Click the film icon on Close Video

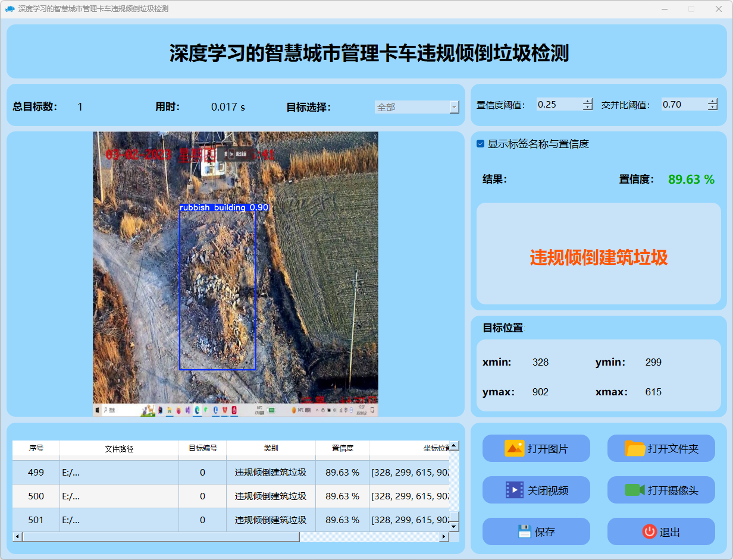pos(514,490)
